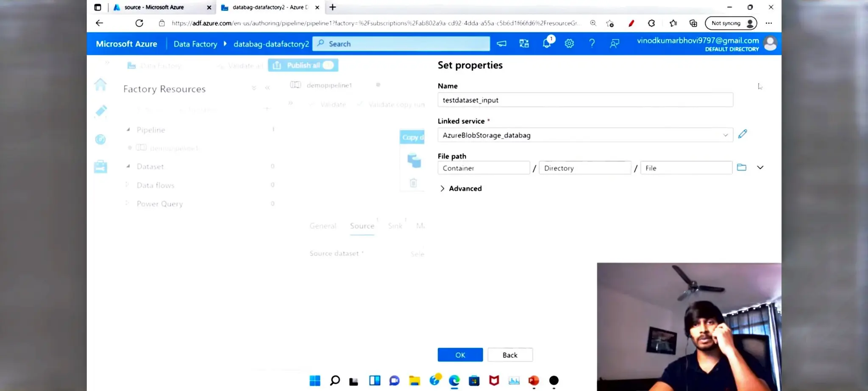Open File Explorer from the taskbar

coord(415,381)
